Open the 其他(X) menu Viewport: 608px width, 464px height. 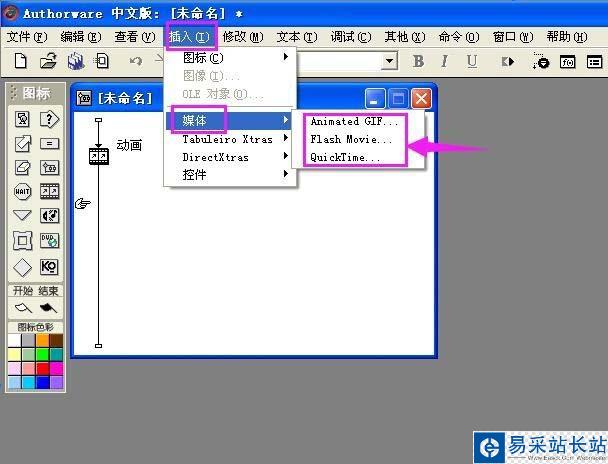click(x=405, y=37)
